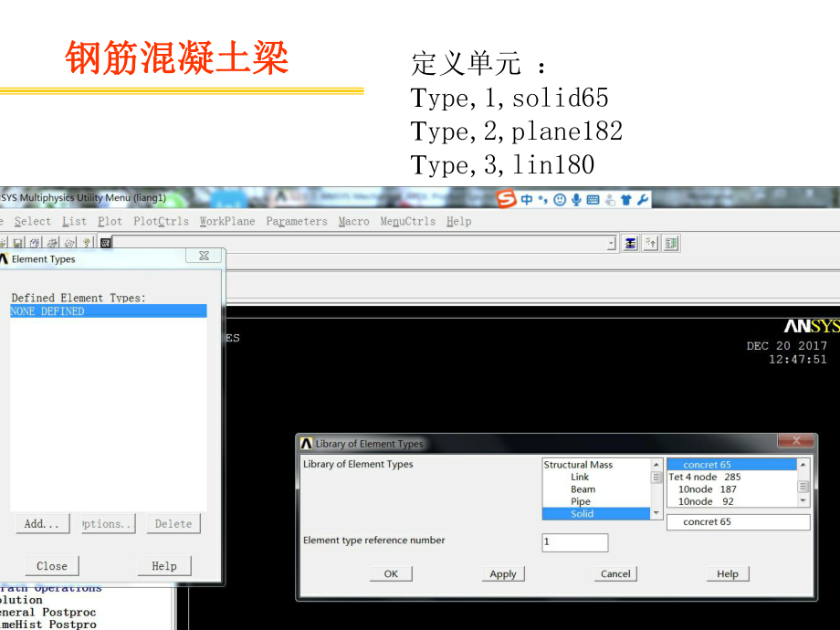Open the Sogou wrench toolbox icon
This screenshot has width=840, height=630.
[642, 199]
